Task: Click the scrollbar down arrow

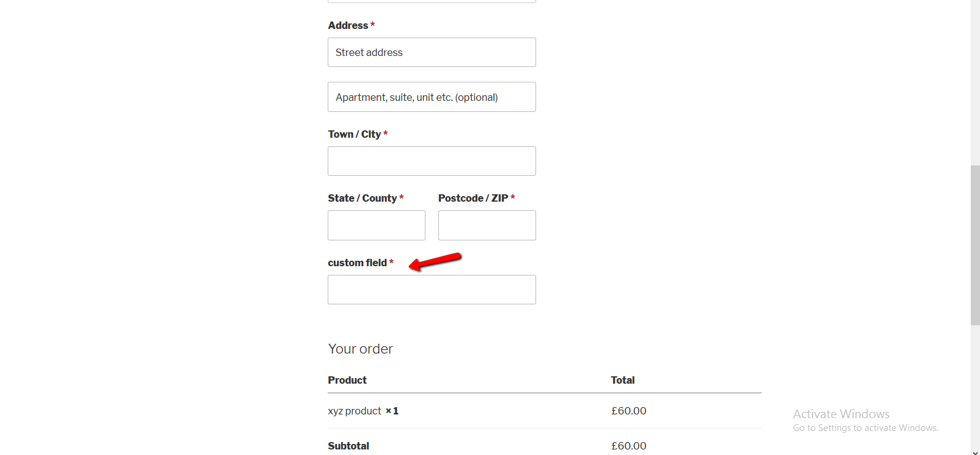Action: tap(975, 452)
